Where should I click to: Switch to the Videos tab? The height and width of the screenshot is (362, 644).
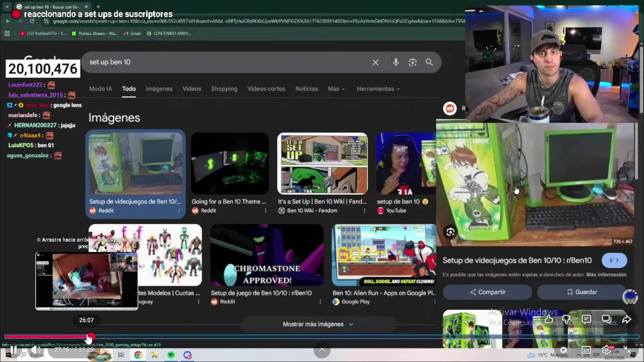pyautogui.click(x=192, y=88)
